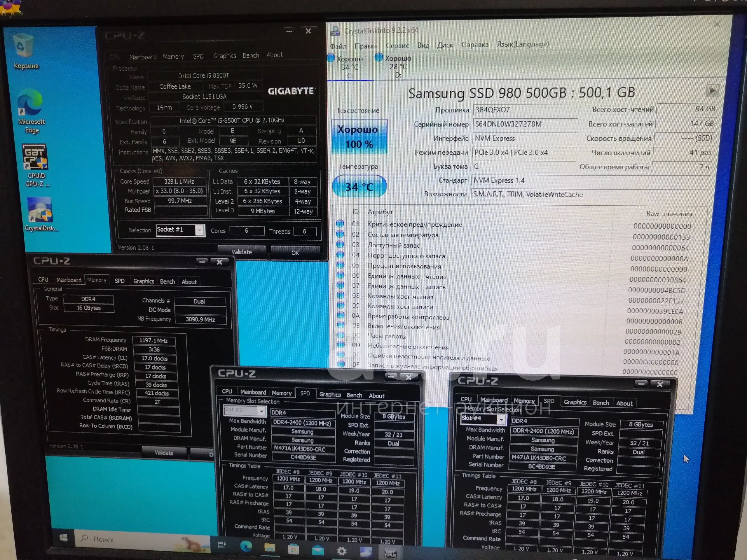The image size is (747, 560).
Task: Open the Язык(Language) menu
Action: [522, 44]
